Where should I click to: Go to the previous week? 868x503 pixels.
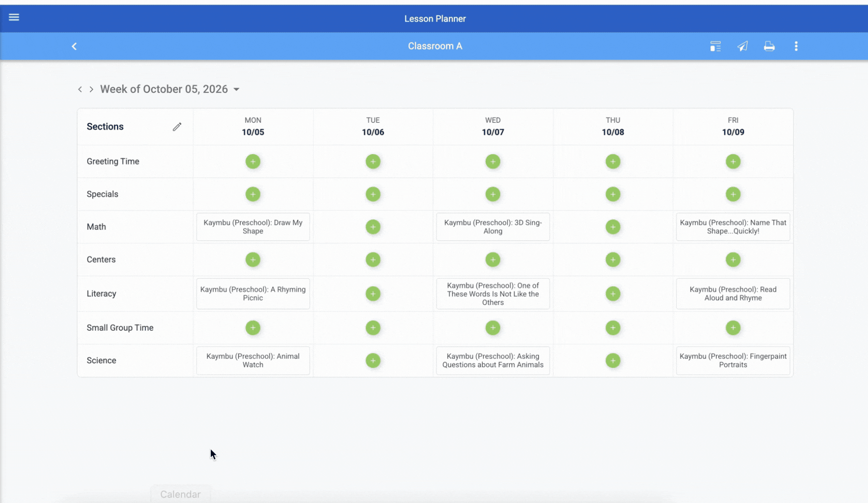tap(80, 89)
